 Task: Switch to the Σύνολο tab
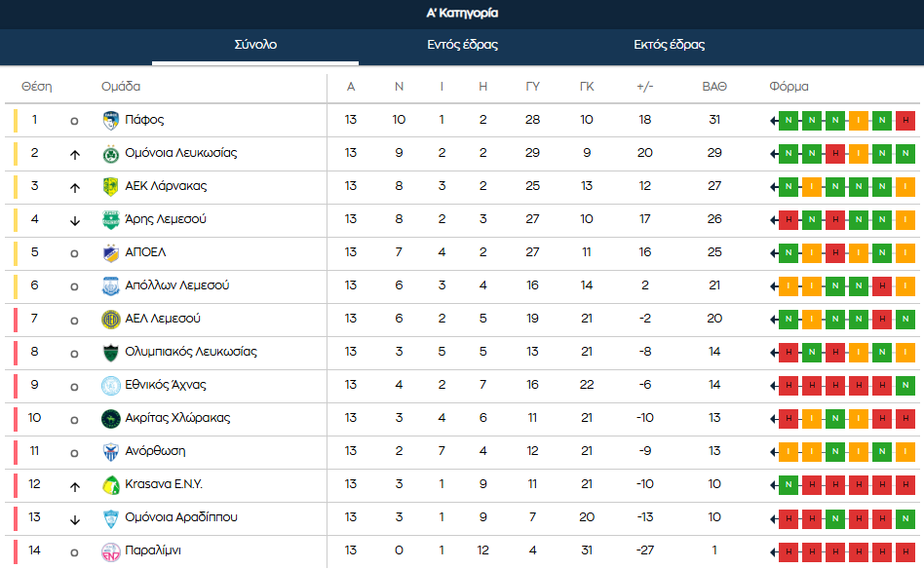tap(255, 45)
